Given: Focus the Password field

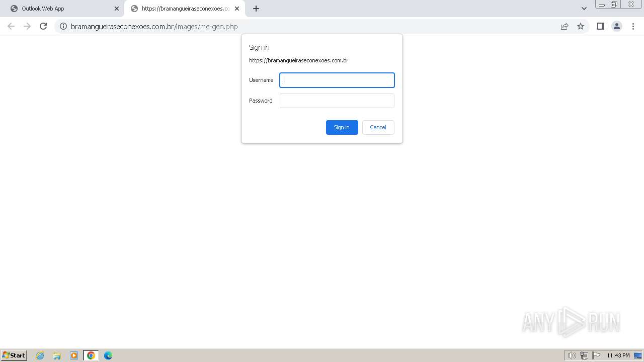Looking at the screenshot, I should (337, 101).
